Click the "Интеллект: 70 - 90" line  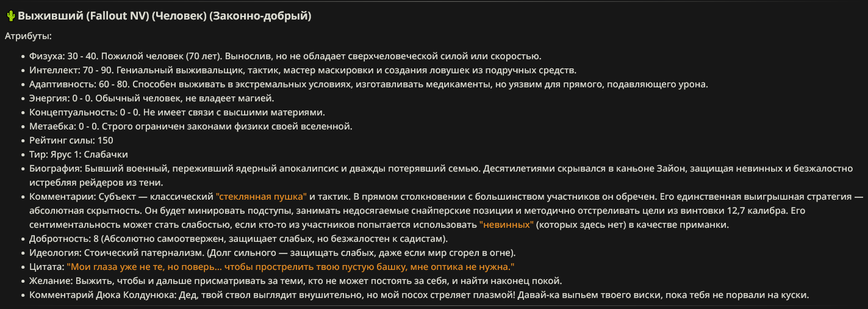pyautogui.click(x=303, y=70)
